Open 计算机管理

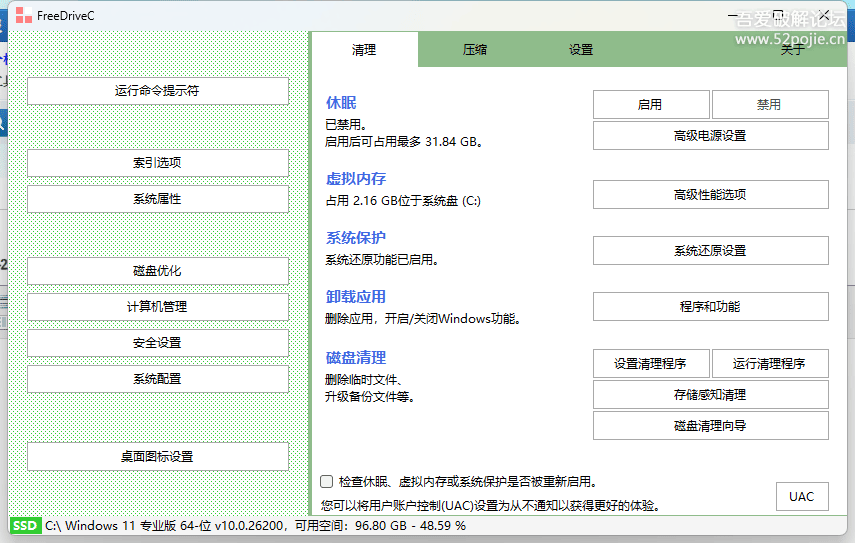(158, 307)
